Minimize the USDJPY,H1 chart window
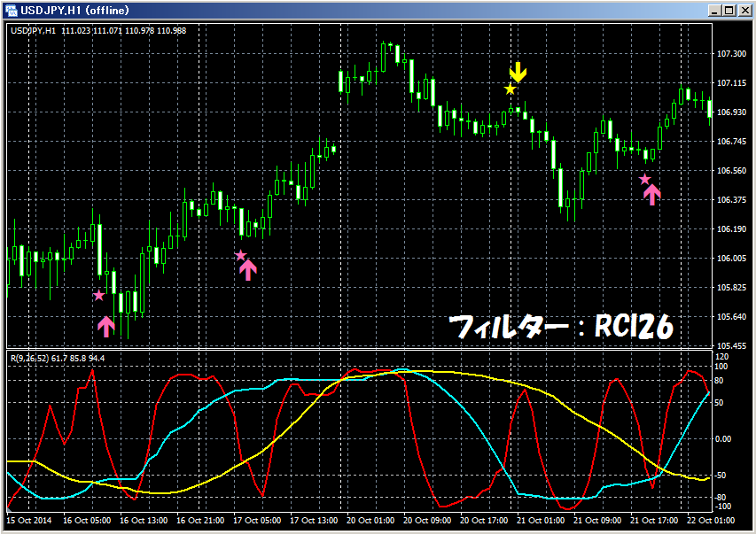The height and width of the screenshot is (534, 756). [715, 10]
